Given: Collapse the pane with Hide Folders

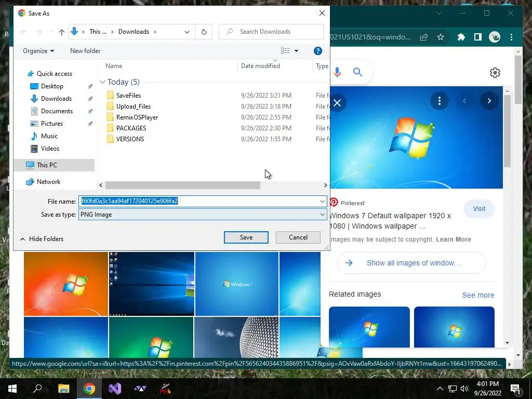Looking at the screenshot, I should [42, 239].
